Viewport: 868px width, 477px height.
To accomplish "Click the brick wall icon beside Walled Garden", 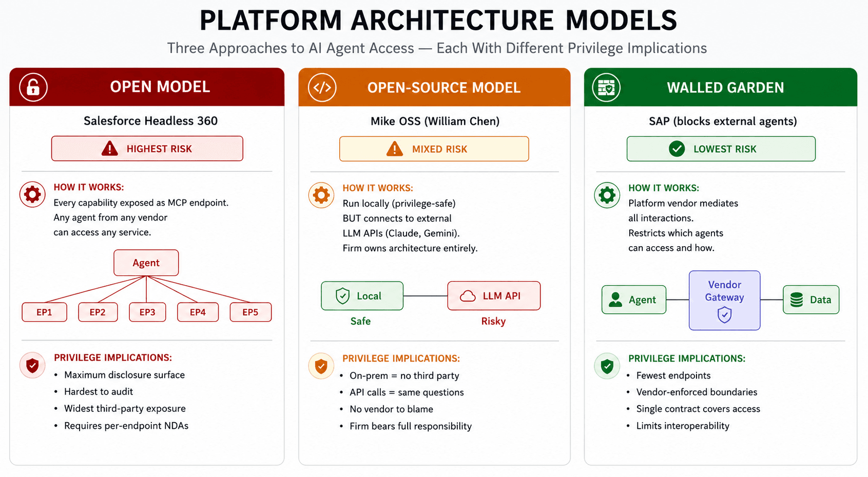I will [x=606, y=87].
